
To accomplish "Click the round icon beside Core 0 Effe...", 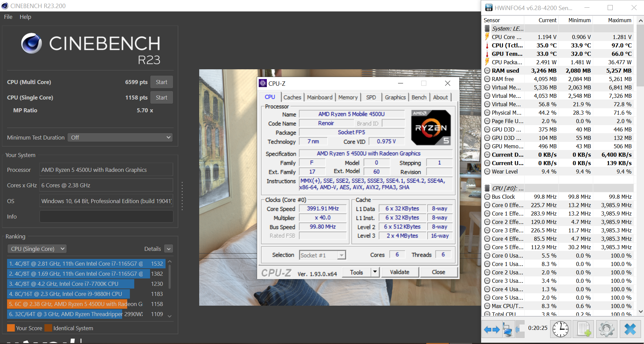I will click(487, 205).
